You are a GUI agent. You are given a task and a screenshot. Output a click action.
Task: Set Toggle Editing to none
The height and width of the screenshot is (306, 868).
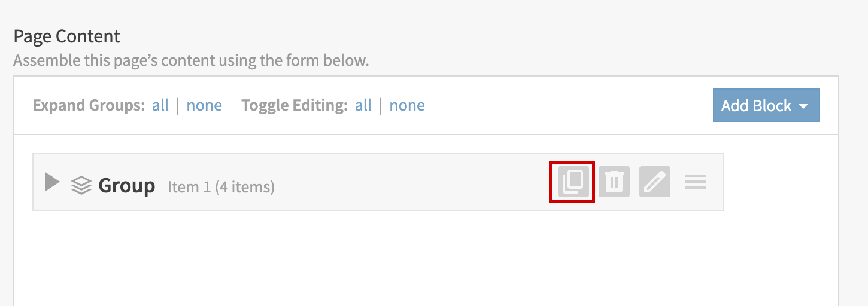[x=407, y=105]
